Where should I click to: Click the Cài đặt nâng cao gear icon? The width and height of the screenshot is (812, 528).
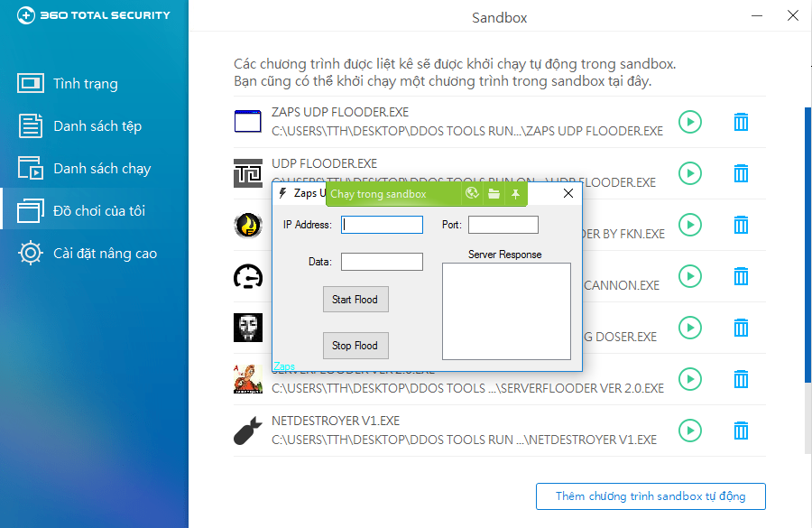coord(31,253)
